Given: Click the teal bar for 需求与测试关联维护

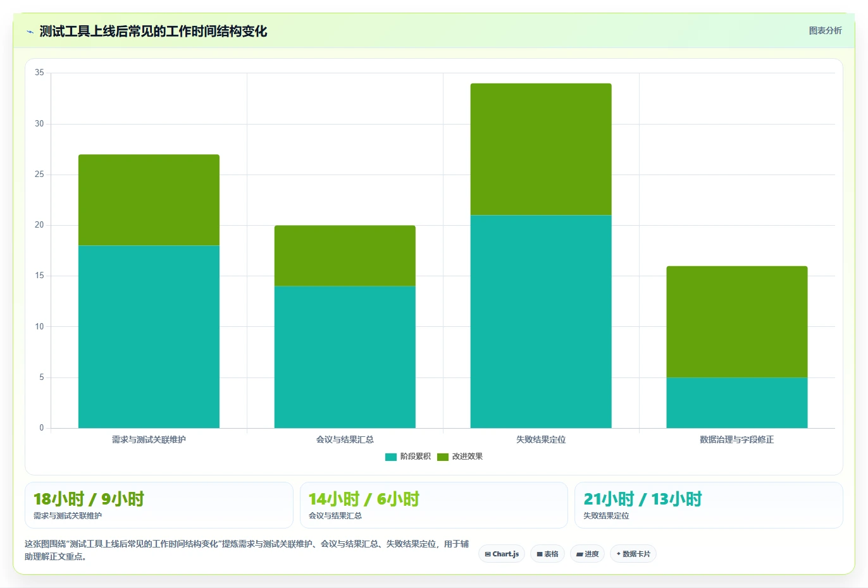Looking at the screenshot, I should [x=149, y=336].
